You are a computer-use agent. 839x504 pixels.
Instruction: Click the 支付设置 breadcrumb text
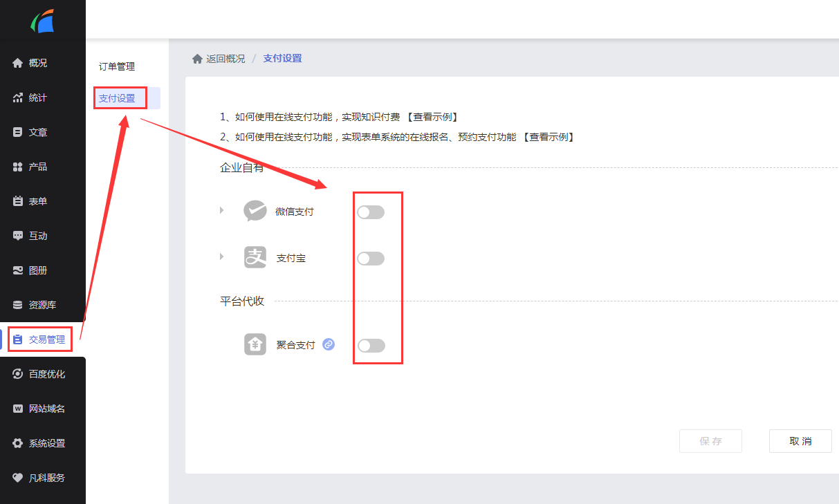[282, 59]
